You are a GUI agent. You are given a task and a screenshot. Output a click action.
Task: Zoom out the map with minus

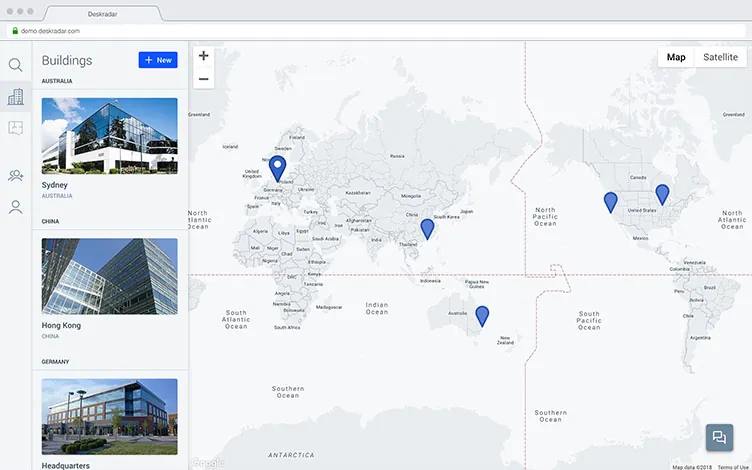pyautogui.click(x=203, y=79)
